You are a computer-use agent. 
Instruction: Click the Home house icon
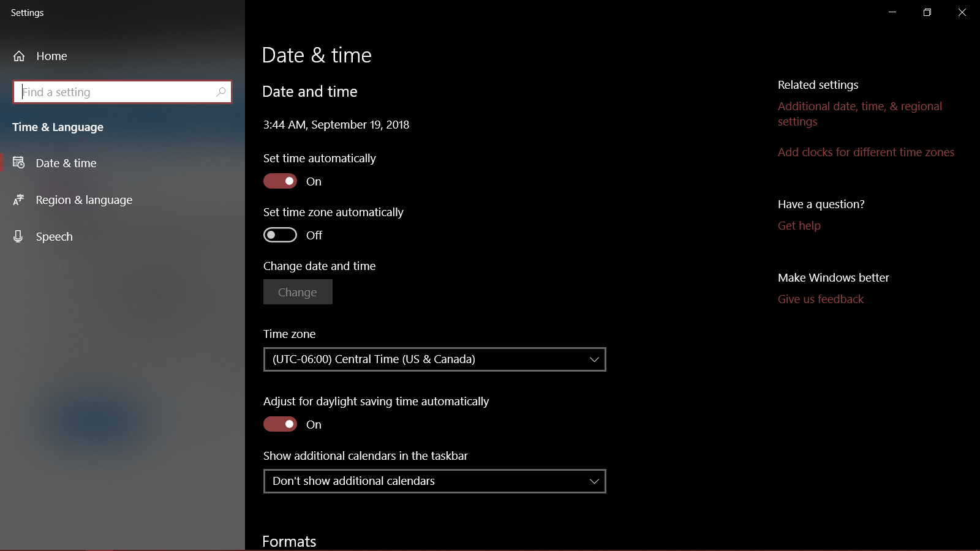click(x=19, y=56)
